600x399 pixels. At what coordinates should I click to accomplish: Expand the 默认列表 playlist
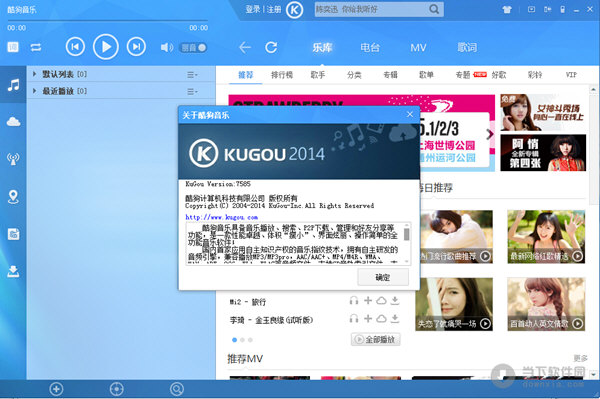pyautogui.click(x=34, y=74)
